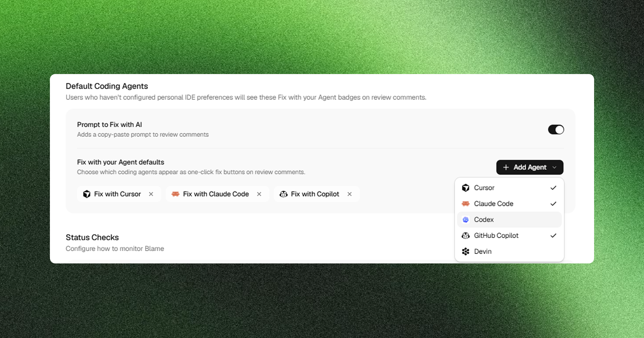Click the Status Checks heading
Image resolution: width=644 pixels, height=338 pixels.
pyautogui.click(x=92, y=237)
